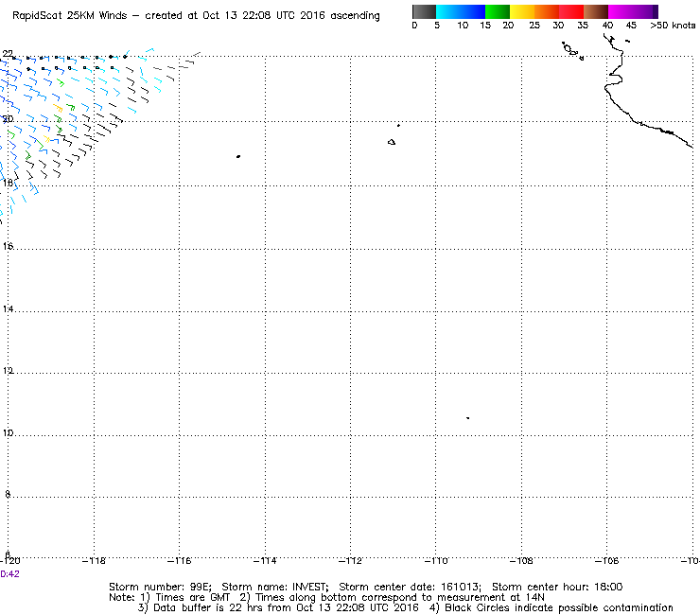Click the small triangular island outline near 19N

click(x=392, y=142)
